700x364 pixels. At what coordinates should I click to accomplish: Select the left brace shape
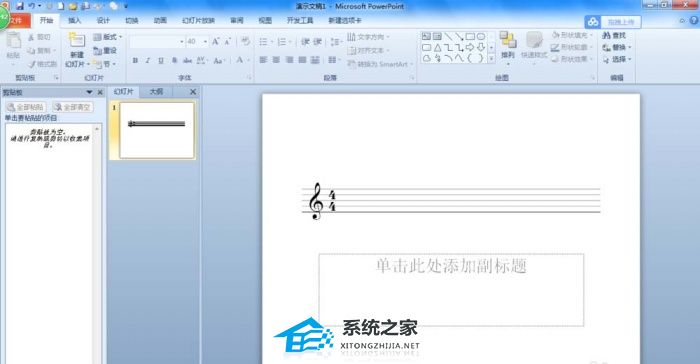pos(470,58)
